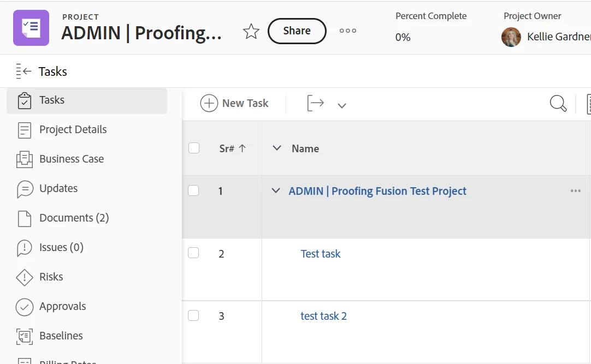591x364 pixels.
Task: Open the project more options ellipsis
Action: (348, 31)
